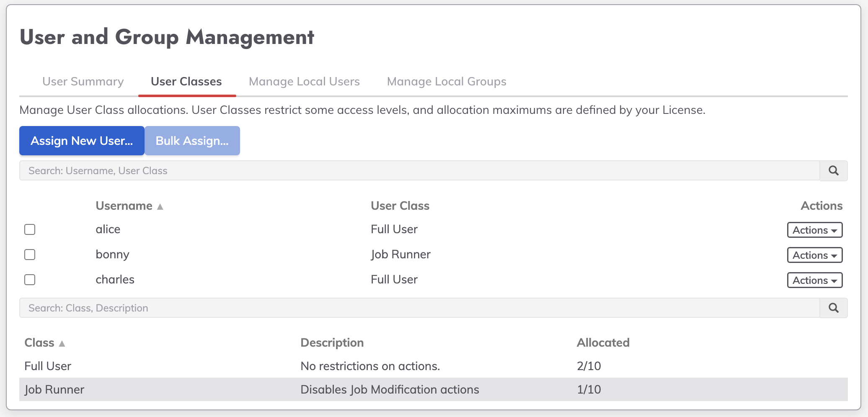The image size is (868, 417).
Task: Click the 1/10 allocated value
Action: pyautogui.click(x=589, y=390)
